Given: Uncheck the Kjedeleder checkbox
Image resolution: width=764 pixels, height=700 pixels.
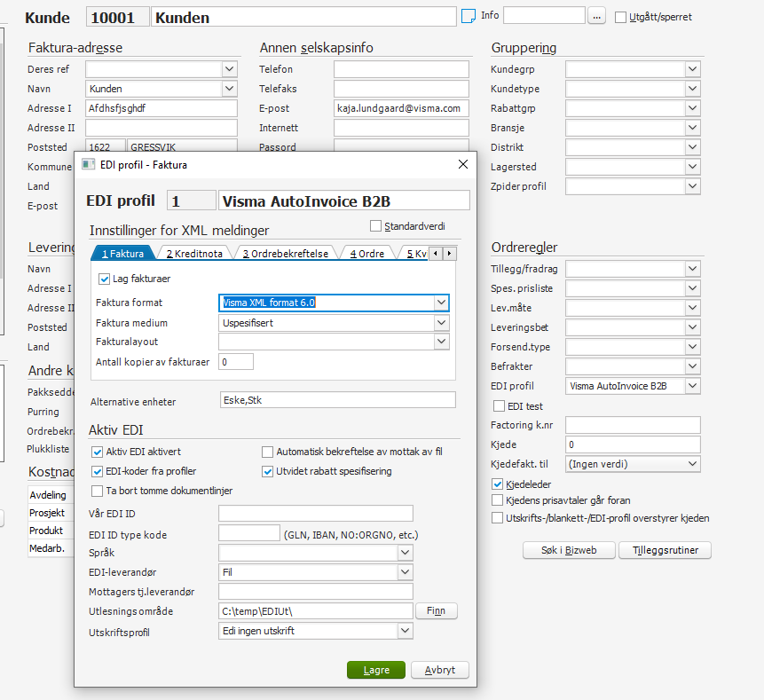Looking at the screenshot, I should click(497, 484).
